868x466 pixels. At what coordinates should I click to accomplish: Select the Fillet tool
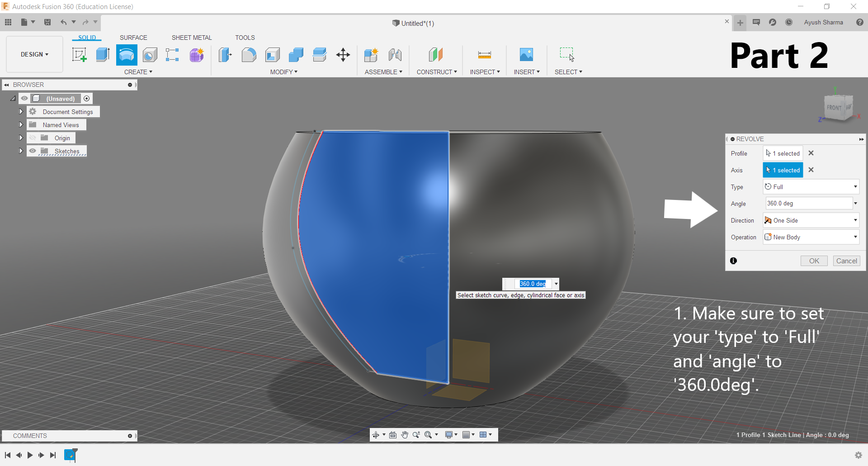click(x=249, y=55)
